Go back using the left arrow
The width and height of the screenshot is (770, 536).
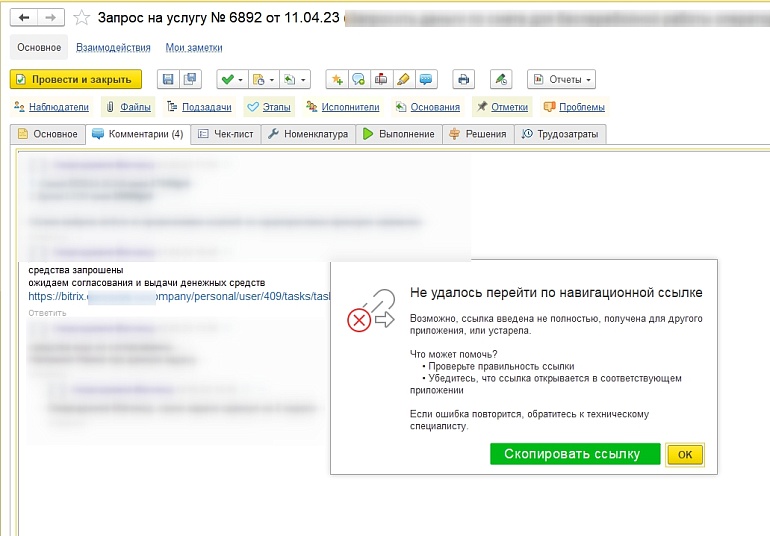tap(24, 18)
